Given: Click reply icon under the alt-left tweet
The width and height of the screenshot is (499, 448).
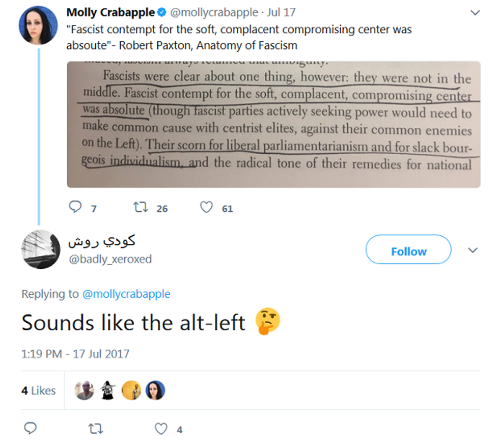Looking at the screenshot, I should pyautogui.click(x=31, y=429).
